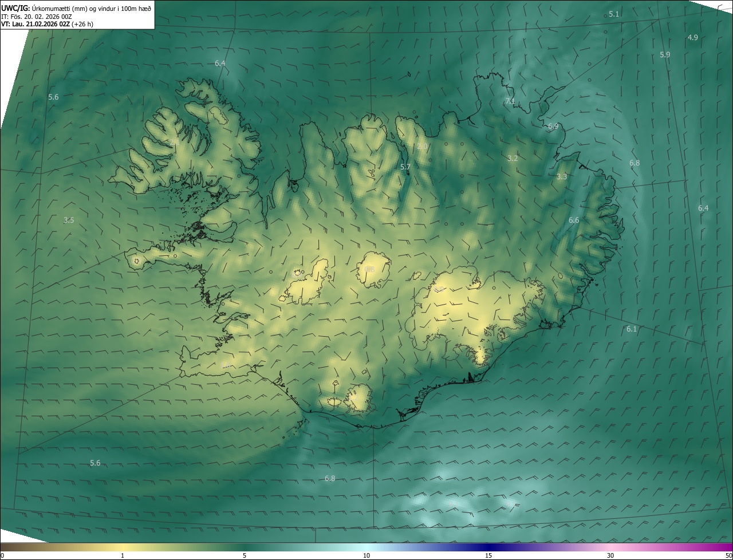Click the color scale tick label 50
733x560 pixels.
pos(728,555)
